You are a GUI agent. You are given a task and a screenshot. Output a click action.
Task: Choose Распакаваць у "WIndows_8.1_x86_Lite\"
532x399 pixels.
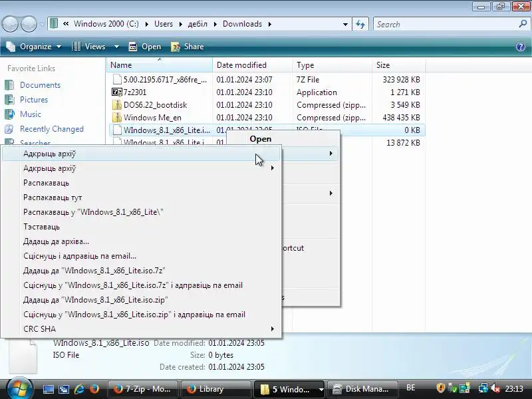[x=93, y=212]
